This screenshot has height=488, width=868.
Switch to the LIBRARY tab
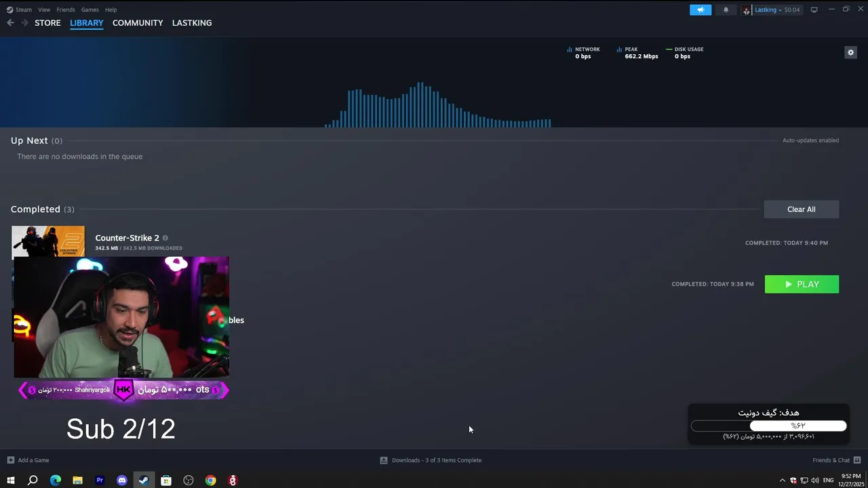[x=86, y=22]
